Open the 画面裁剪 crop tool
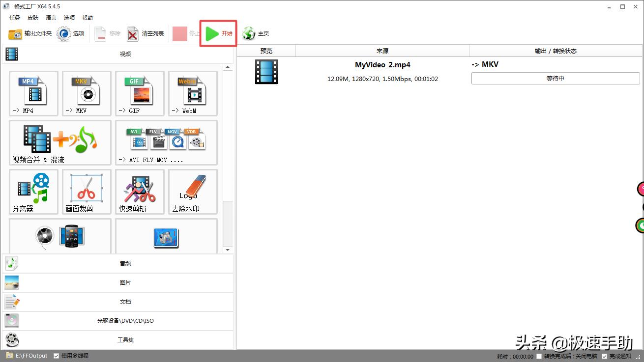This screenshot has width=644, height=362. pyautogui.click(x=87, y=192)
